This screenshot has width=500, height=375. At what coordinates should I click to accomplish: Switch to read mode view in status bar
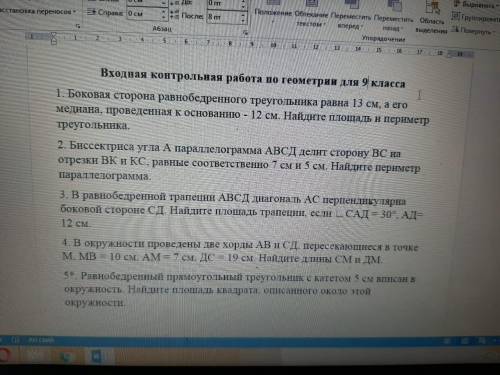447,341
